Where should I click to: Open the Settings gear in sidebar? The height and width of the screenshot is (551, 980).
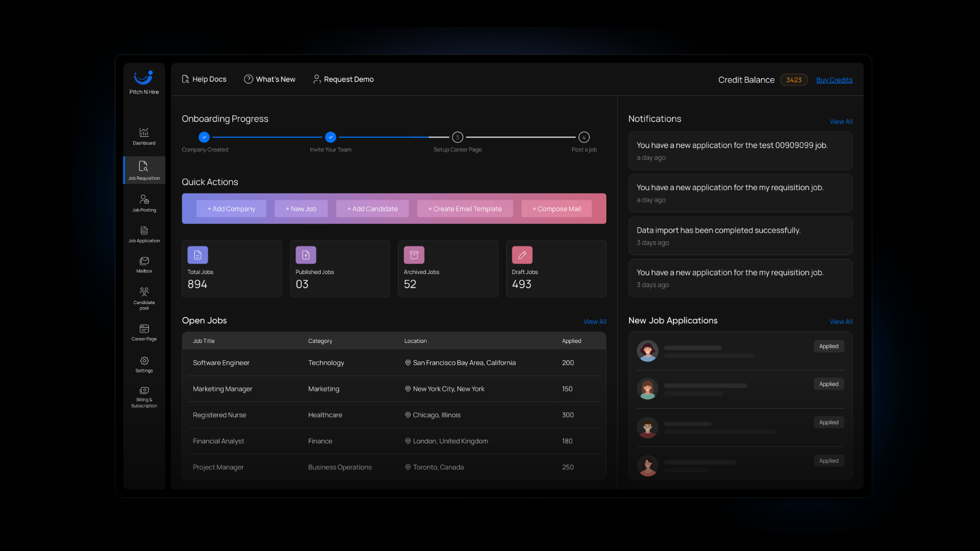click(x=144, y=361)
